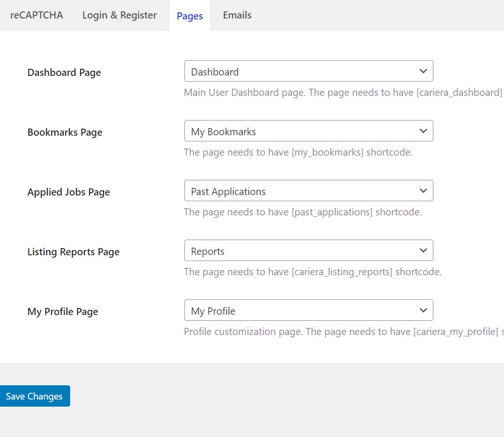Click the Dashboard Page field label
Viewport: 504px width, 437px height.
click(x=64, y=73)
